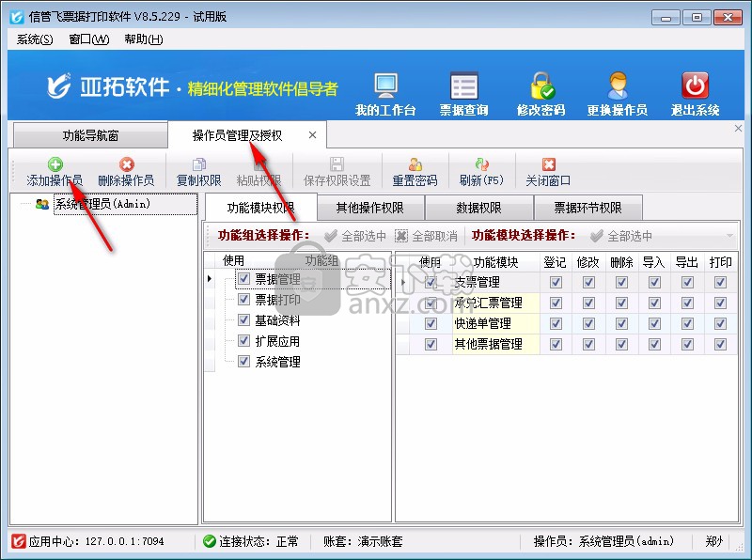The image size is (752, 560).
Task: Toggle 导入 checkbox for 支票管理 row
Action: tap(654, 283)
